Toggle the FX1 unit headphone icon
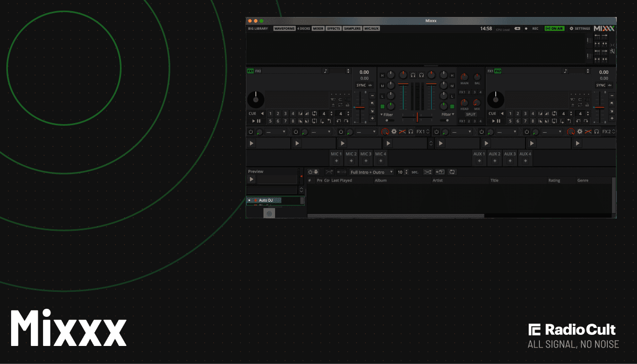 (411, 131)
